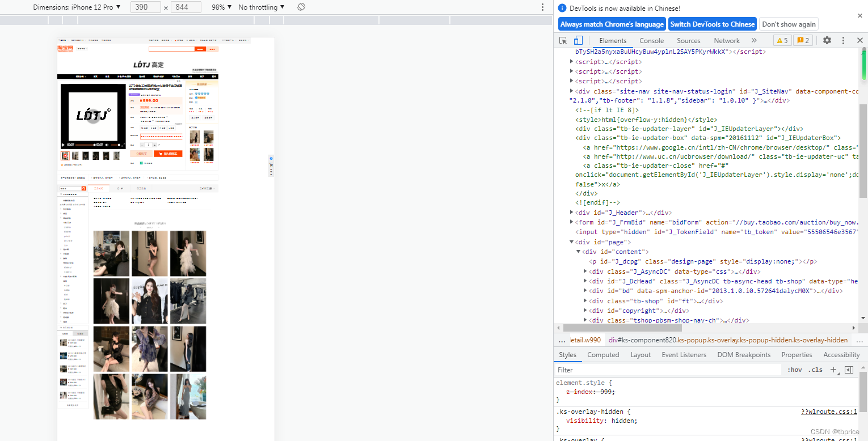This screenshot has width=868, height=441.
Task: Switch to the Sources tab
Action: (x=688, y=40)
